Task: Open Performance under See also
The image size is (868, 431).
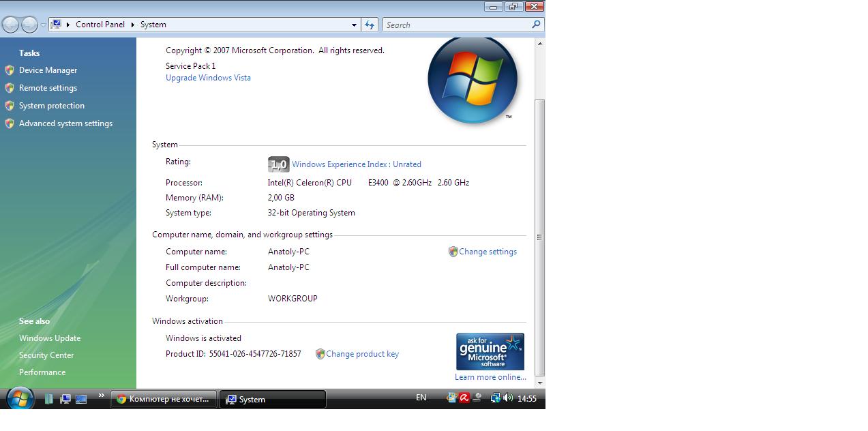Action: pos(42,372)
